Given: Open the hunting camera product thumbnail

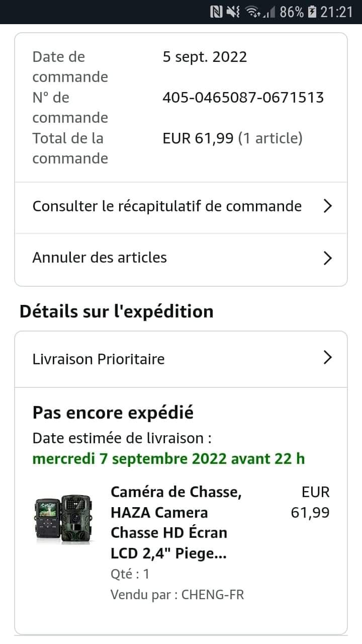Looking at the screenshot, I should click(x=63, y=519).
